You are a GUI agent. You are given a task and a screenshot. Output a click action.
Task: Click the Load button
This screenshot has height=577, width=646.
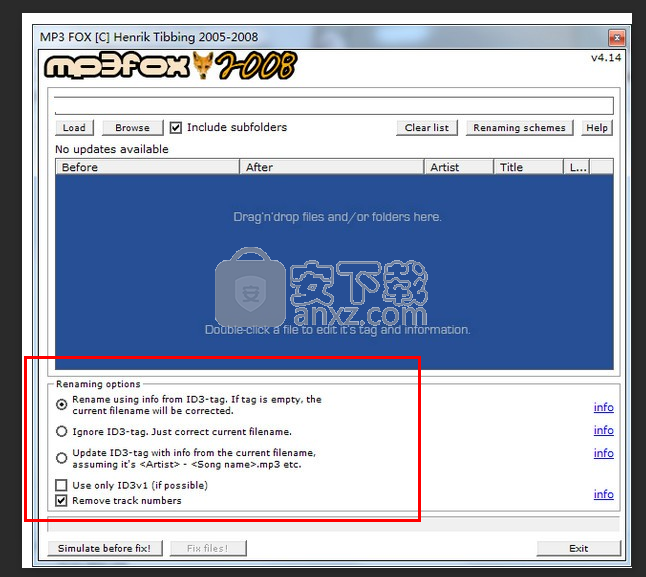74,128
